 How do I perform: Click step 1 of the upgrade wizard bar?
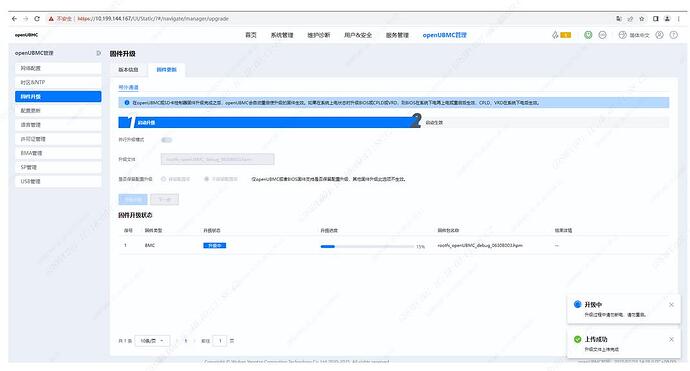[x=266, y=122]
